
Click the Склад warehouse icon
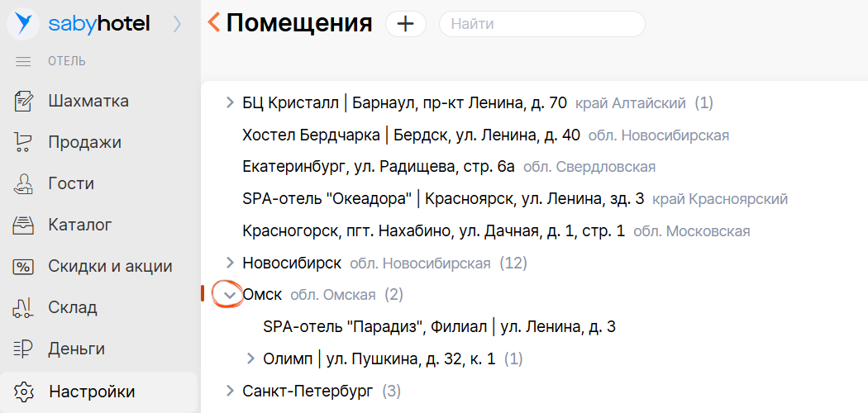[23, 307]
